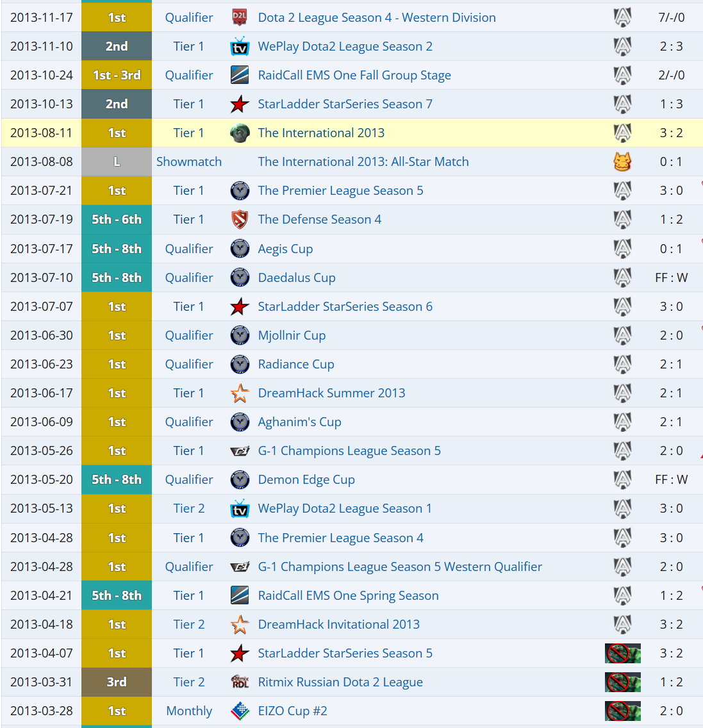Image resolution: width=703 pixels, height=728 pixels.
Task: Click the G-1 Champions League Season 5 icon
Action: (240, 451)
